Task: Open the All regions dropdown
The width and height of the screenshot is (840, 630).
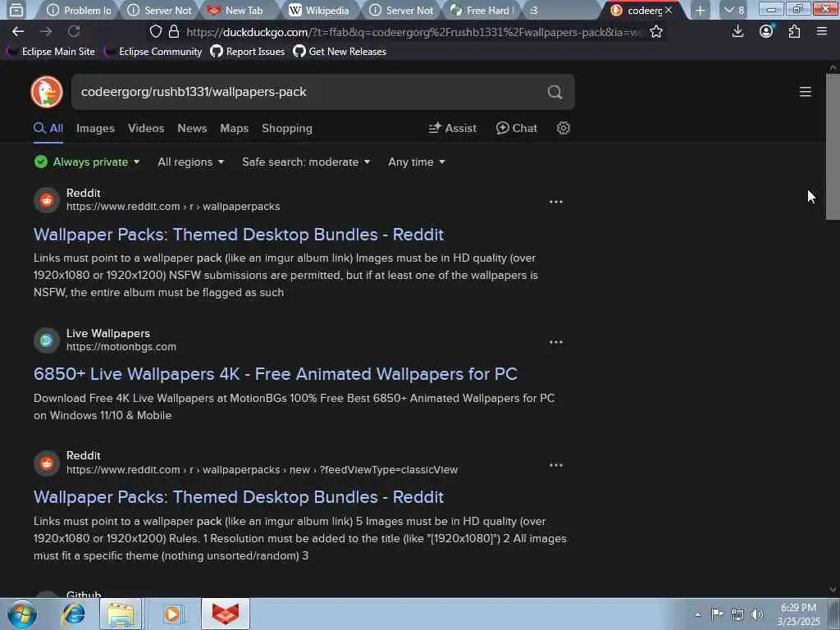Action: point(190,162)
